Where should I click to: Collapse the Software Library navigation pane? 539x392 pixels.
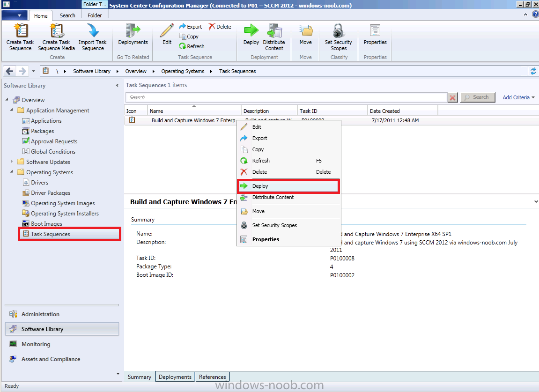[117, 85]
